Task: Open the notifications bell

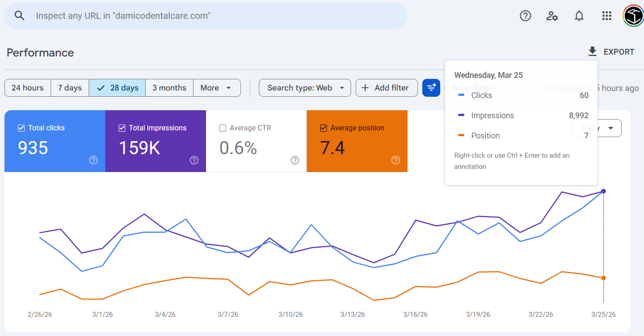Action: click(579, 16)
